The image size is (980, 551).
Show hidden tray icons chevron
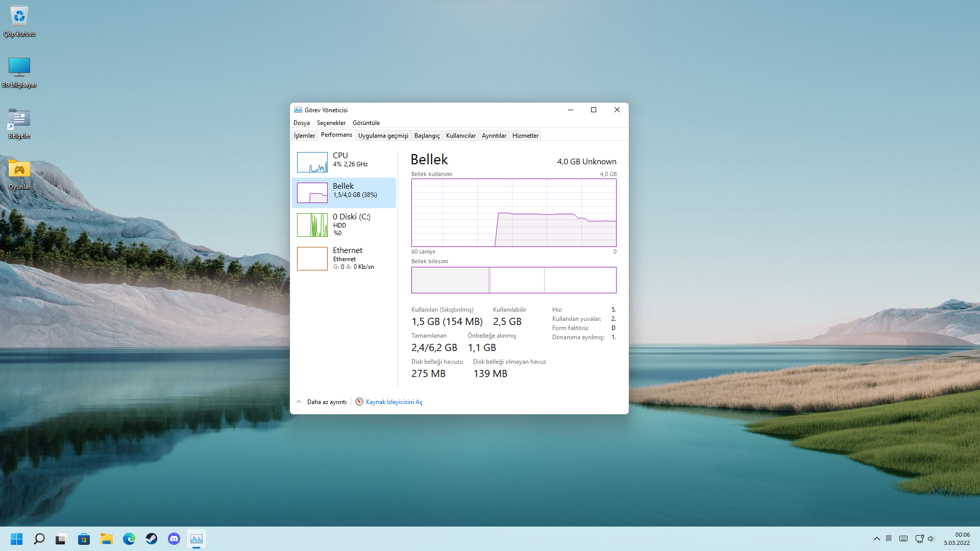[x=876, y=539]
